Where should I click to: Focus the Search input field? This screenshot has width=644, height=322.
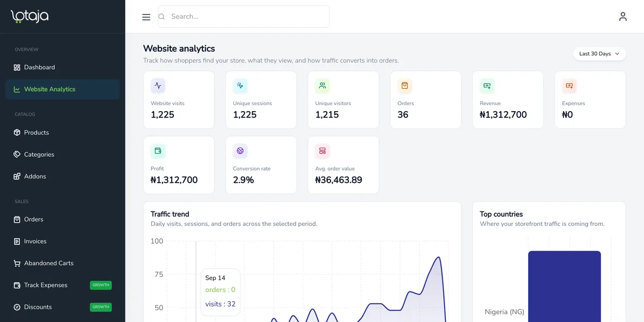tap(244, 17)
